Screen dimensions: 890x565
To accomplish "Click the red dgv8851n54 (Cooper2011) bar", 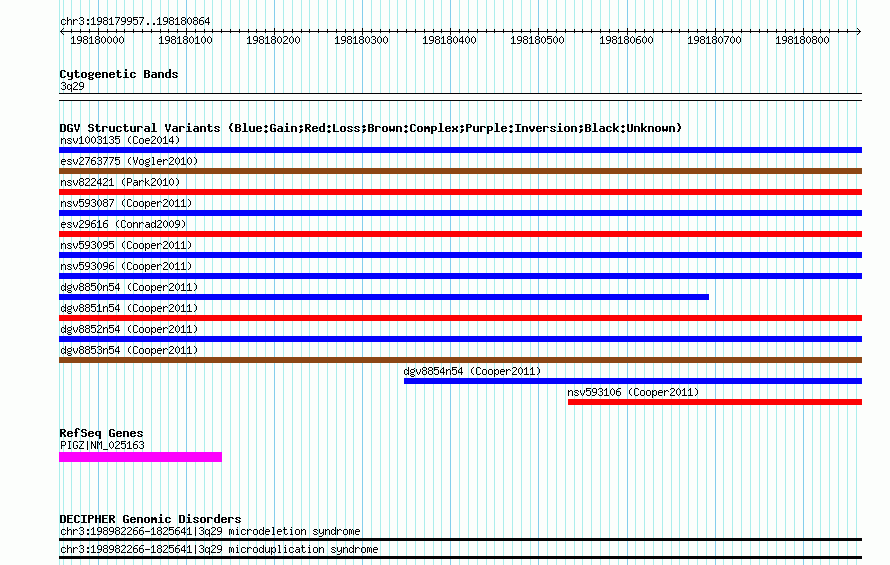I will tap(460, 318).
